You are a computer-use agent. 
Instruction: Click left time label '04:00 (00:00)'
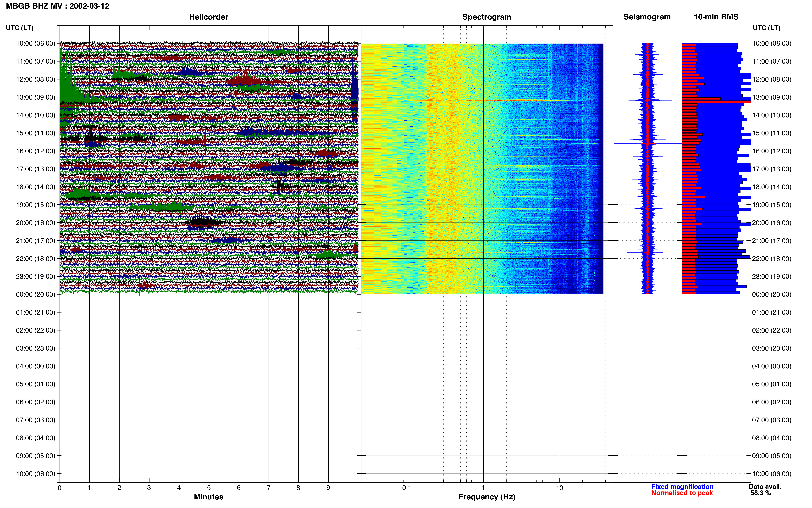[36, 366]
